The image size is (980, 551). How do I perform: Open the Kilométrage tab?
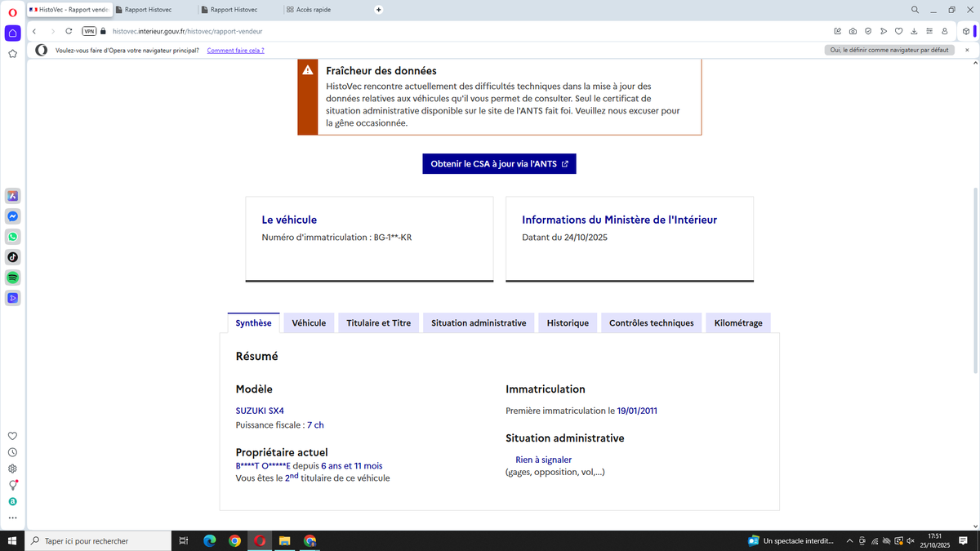pyautogui.click(x=738, y=323)
